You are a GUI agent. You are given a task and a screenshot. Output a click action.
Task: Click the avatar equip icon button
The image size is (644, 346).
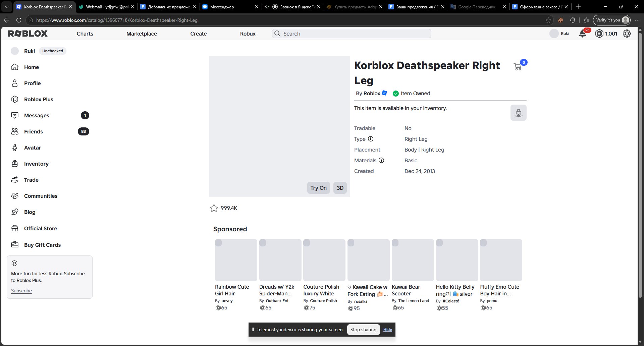point(519,113)
